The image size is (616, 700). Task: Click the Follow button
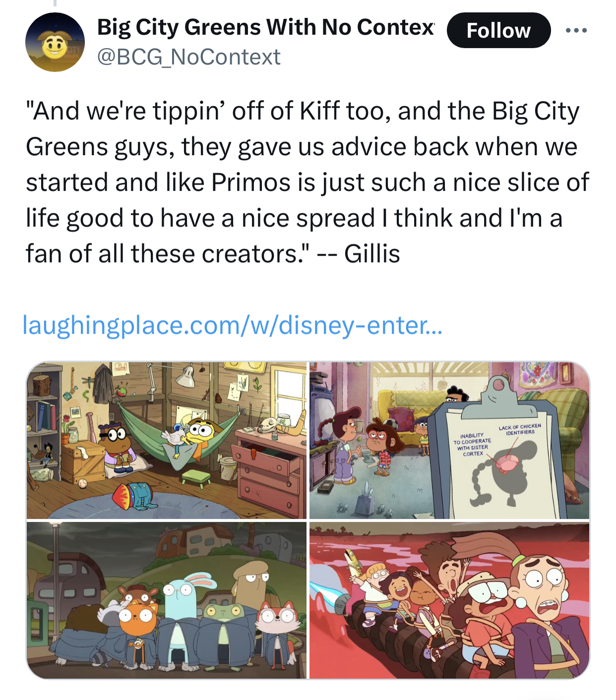(498, 30)
